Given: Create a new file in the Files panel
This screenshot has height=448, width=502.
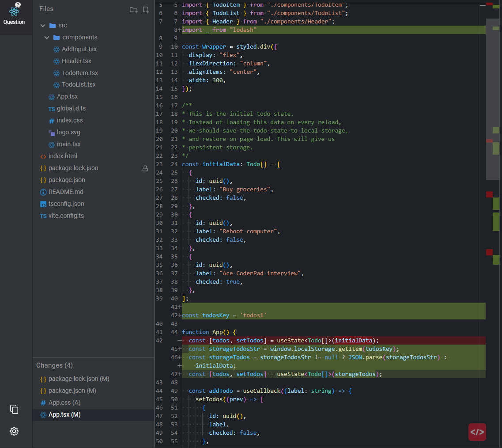Looking at the screenshot, I should [146, 9].
